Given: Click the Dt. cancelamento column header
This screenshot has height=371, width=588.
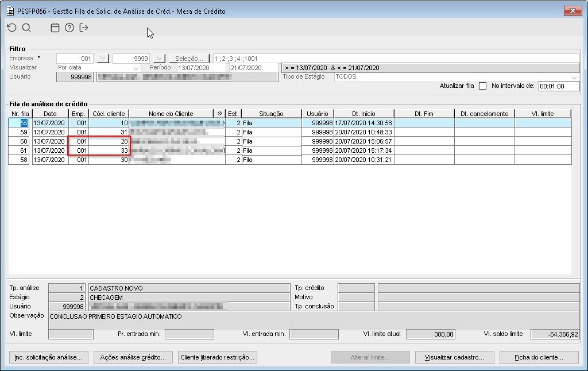Looking at the screenshot, I should pos(484,113).
